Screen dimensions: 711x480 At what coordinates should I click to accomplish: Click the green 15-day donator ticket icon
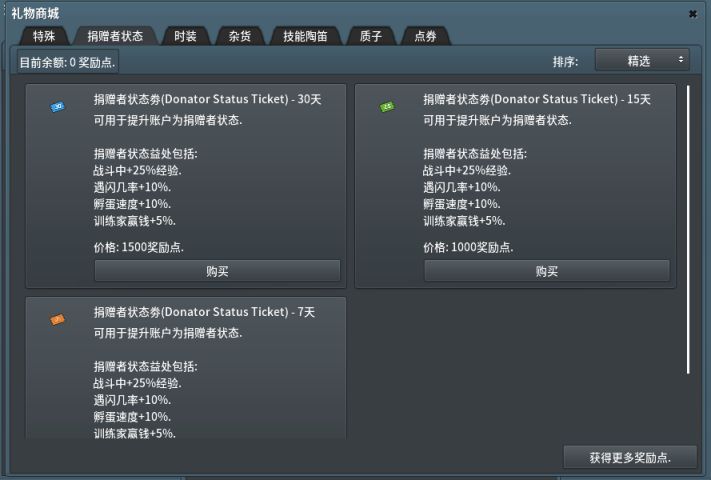[x=387, y=107]
